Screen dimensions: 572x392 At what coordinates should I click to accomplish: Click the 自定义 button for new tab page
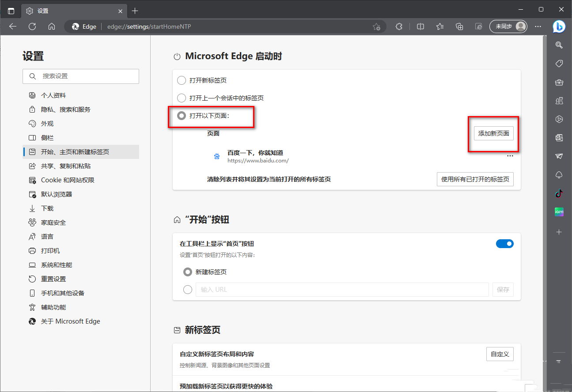[x=500, y=354]
